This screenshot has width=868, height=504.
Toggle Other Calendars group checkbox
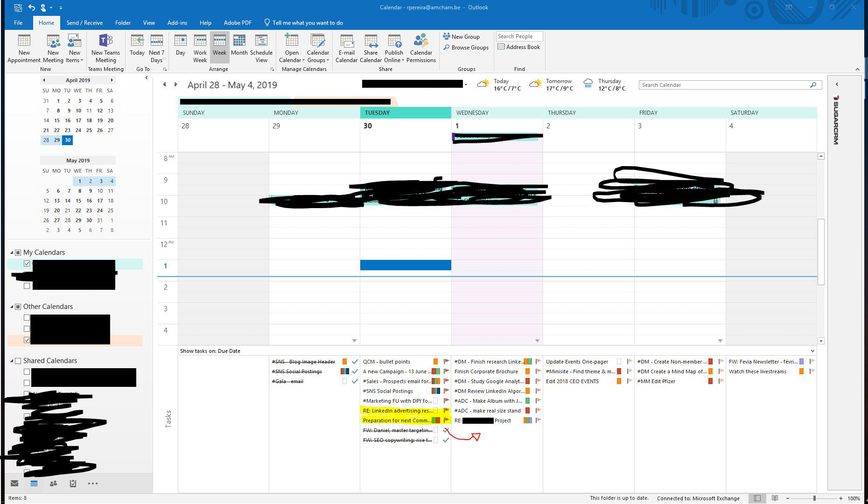point(18,307)
